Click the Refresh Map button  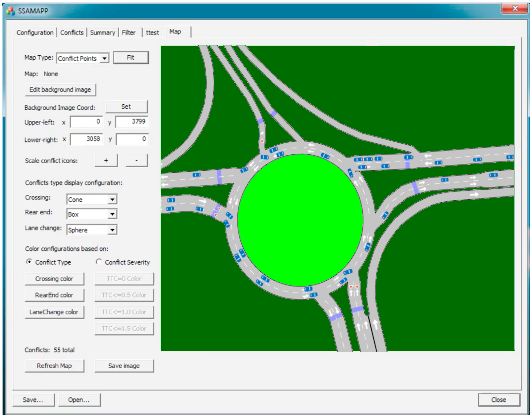[x=54, y=366]
